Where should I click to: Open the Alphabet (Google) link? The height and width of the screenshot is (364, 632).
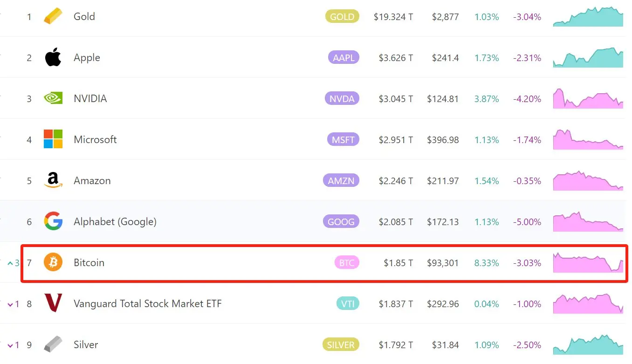(x=115, y=222)
